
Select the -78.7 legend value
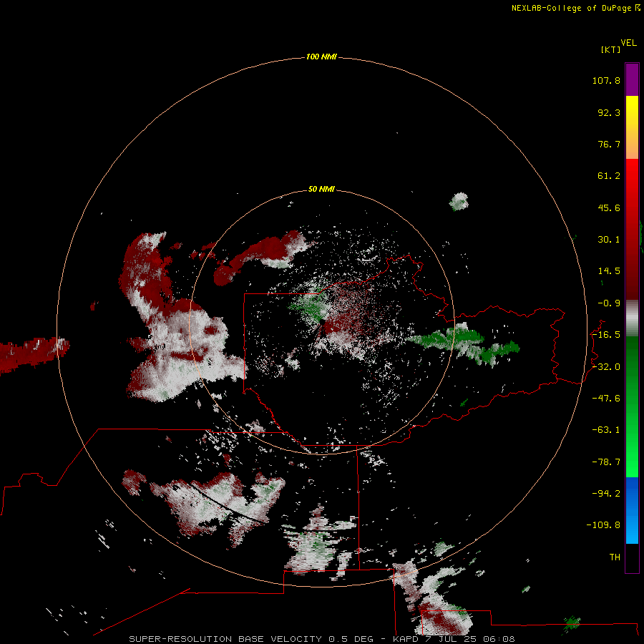[x=606, y=462]
